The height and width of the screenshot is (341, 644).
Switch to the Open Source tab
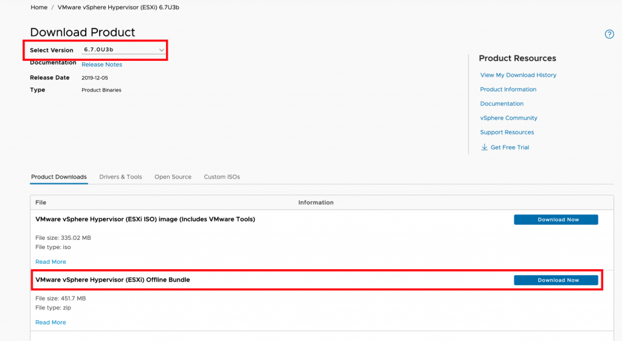[173, 177]
